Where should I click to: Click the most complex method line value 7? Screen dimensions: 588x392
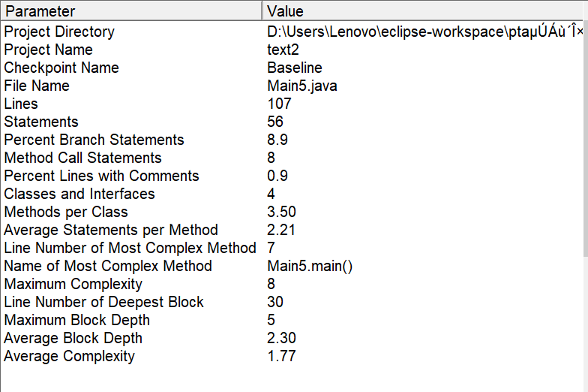click(x=271, y=248)
